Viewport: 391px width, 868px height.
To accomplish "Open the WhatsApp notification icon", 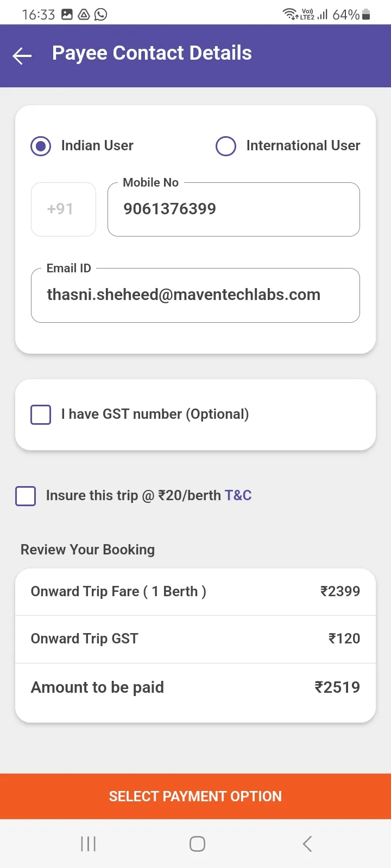I will pyautogui.click(x=100, y=15).
